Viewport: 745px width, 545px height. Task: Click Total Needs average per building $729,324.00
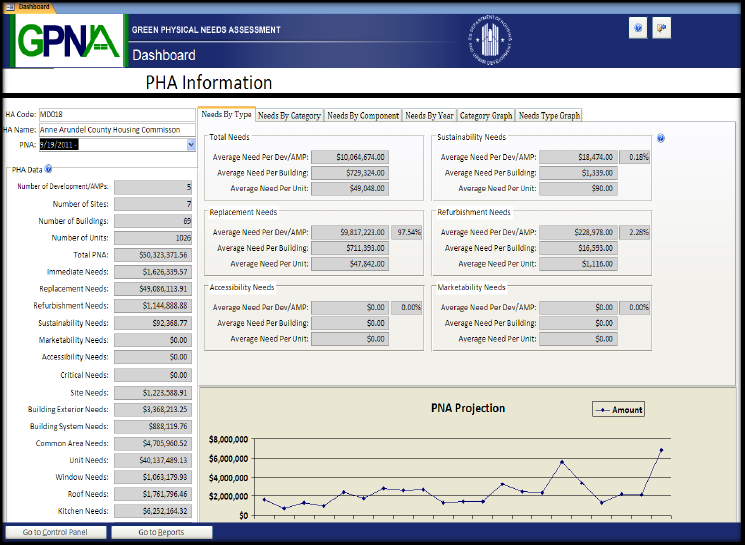point(350,173)
